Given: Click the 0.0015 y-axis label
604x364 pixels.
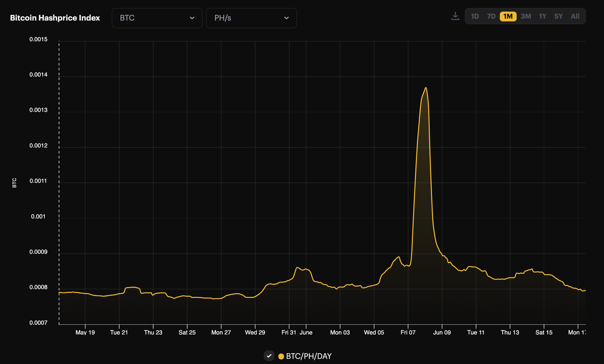Looking at the screenshot, I should 38,39.
